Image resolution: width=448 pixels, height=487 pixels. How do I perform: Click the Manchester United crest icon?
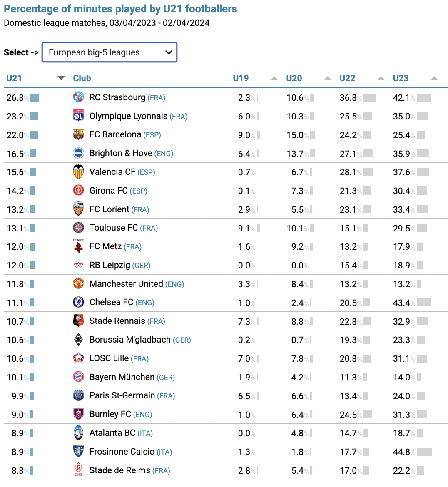[78, 283]
